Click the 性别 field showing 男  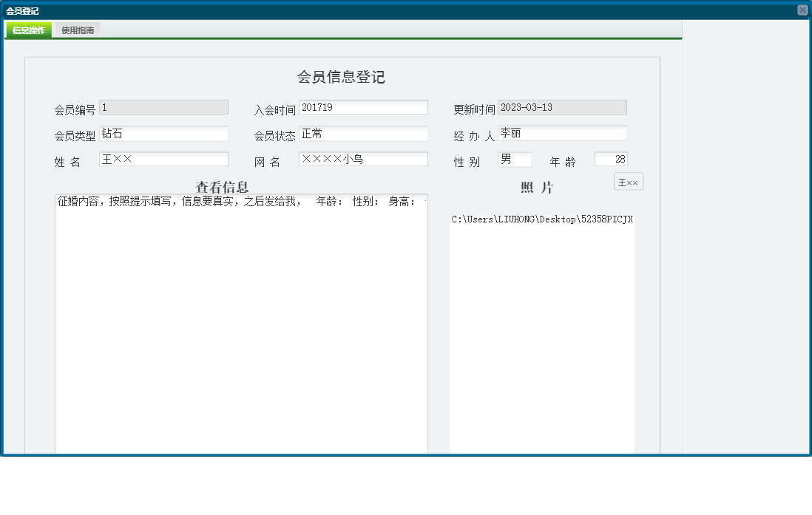pos(514,158)
